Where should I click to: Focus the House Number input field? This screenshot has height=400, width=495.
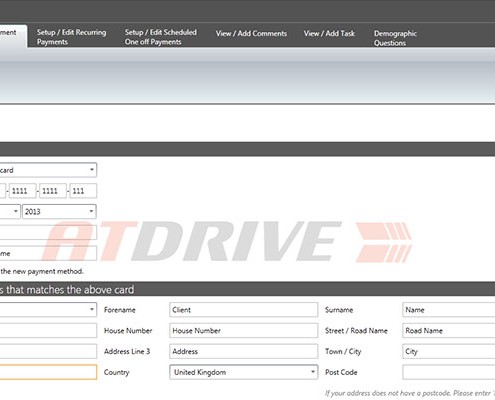tap(243, 331)
